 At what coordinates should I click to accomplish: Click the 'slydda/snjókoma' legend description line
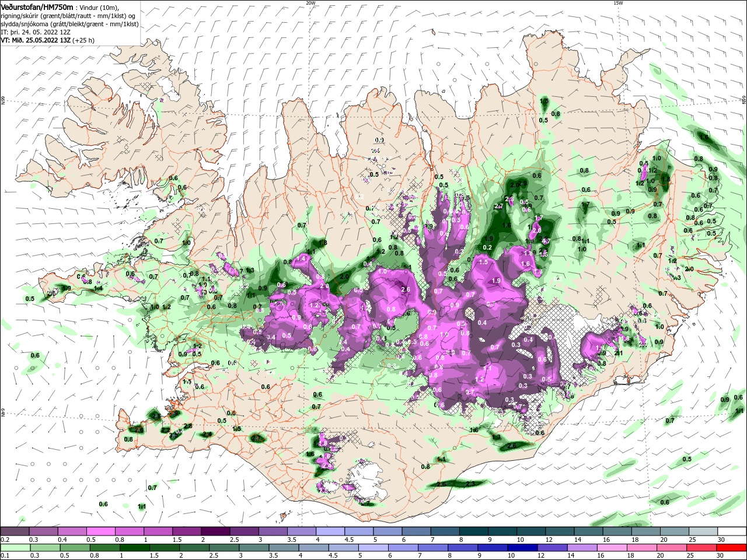pos(69,24)
